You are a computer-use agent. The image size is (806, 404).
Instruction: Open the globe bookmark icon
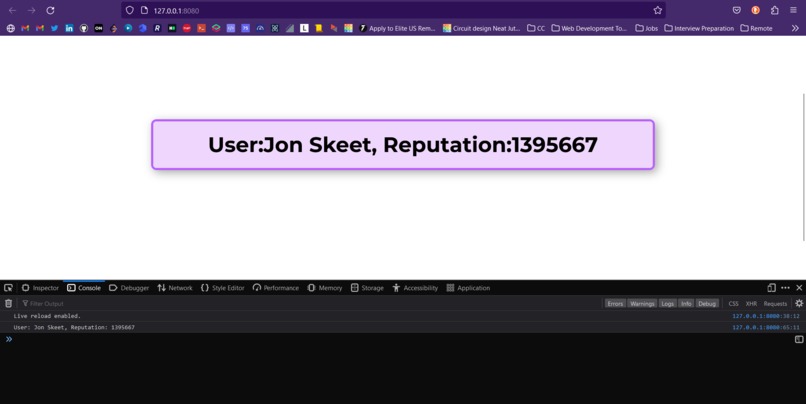[x=10, y=28]
